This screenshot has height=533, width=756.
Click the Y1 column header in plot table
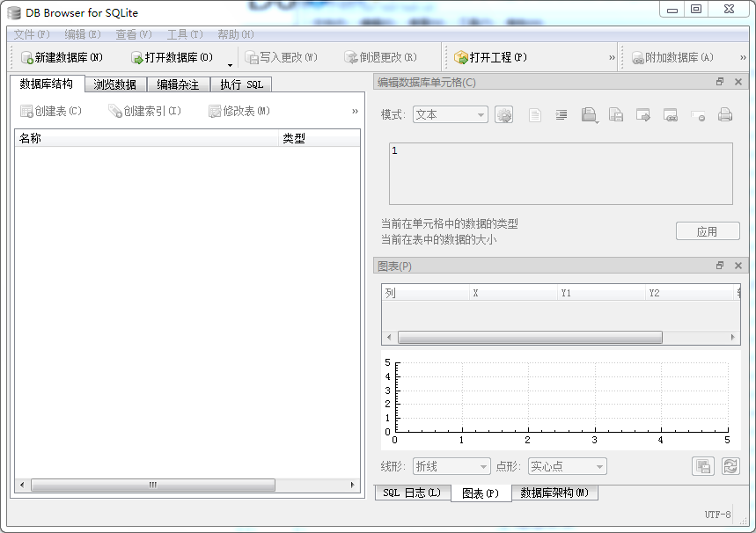601,293
